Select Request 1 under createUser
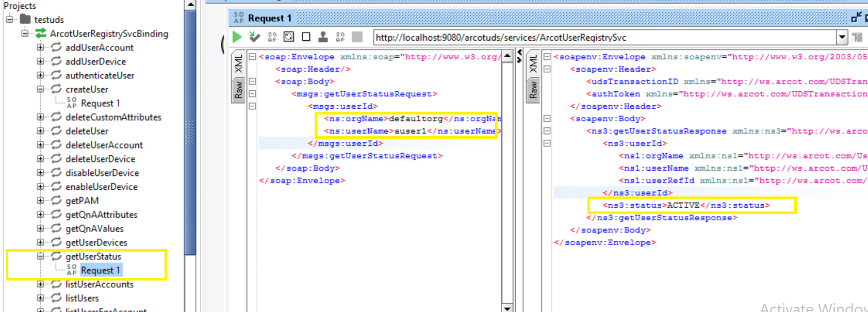Screen dimensions: 868x312 pyautogui.click(x=100, y=103)
